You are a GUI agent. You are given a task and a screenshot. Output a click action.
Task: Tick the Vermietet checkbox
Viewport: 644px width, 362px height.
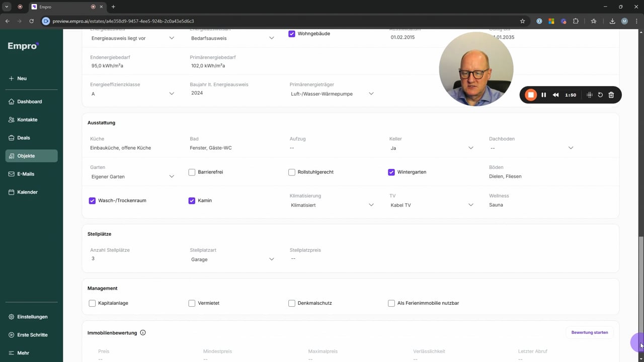pos(192,303)
